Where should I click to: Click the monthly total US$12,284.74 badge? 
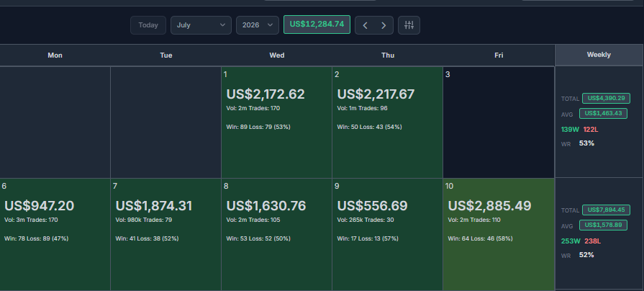tap(317, 24)
